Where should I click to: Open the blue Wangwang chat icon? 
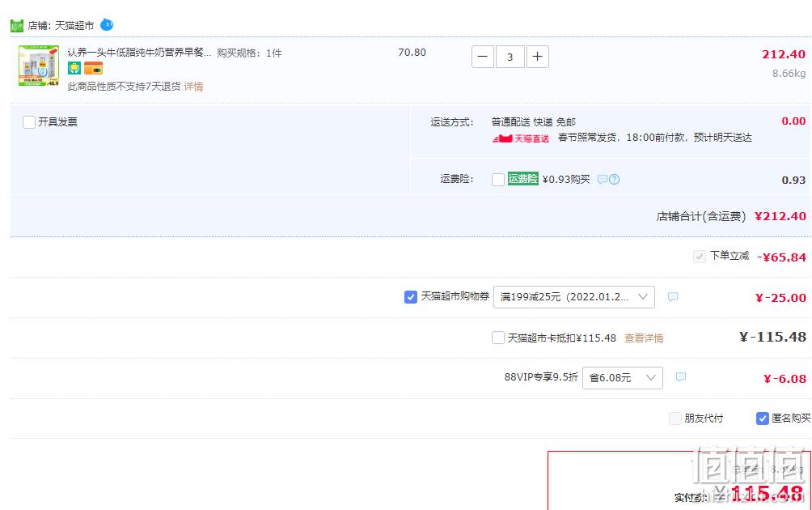[x=107, y=24]
